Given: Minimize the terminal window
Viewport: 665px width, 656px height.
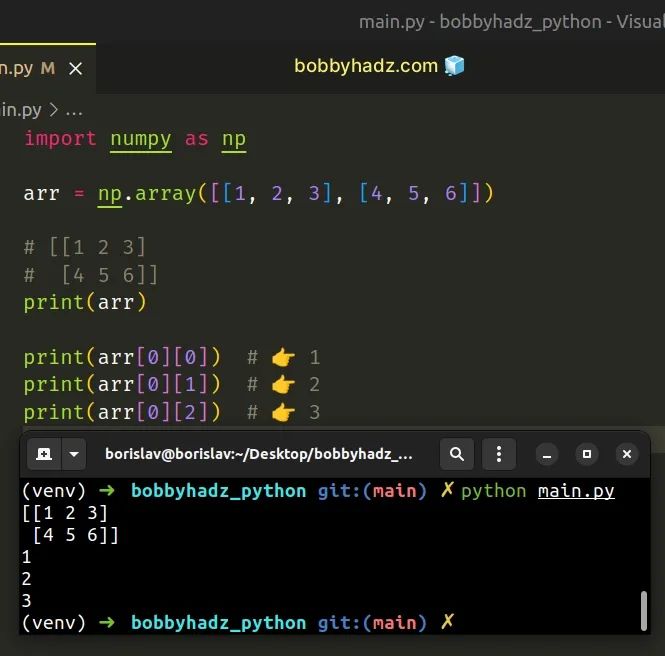Looking at the screenshot, I should point(547,454).
